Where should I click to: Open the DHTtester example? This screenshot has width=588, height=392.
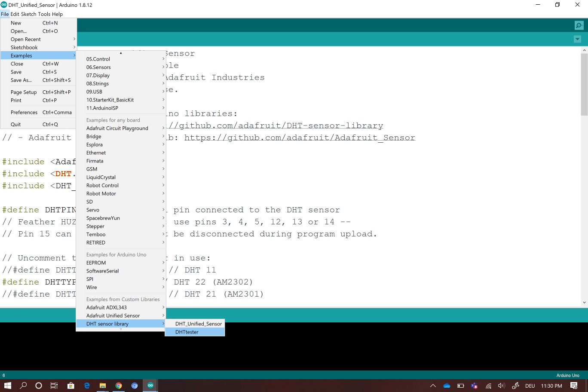pyautogui.click(x=195, y=332)
